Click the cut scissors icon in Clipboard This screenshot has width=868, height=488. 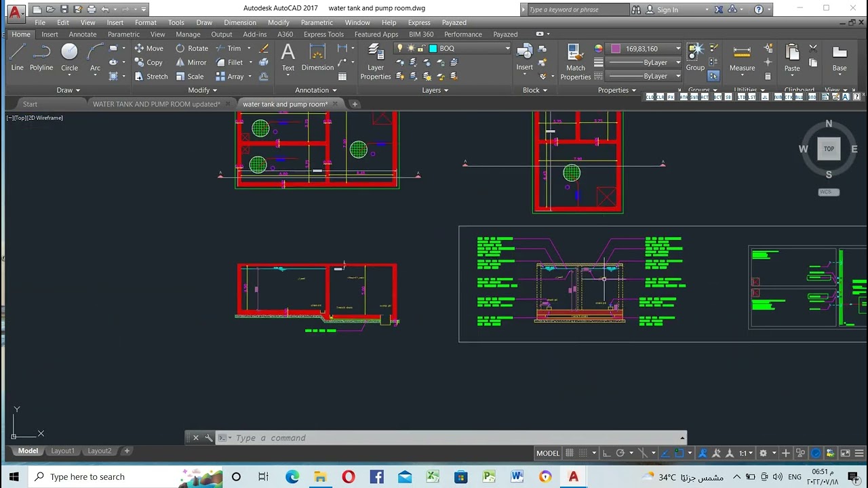(813, 49)
